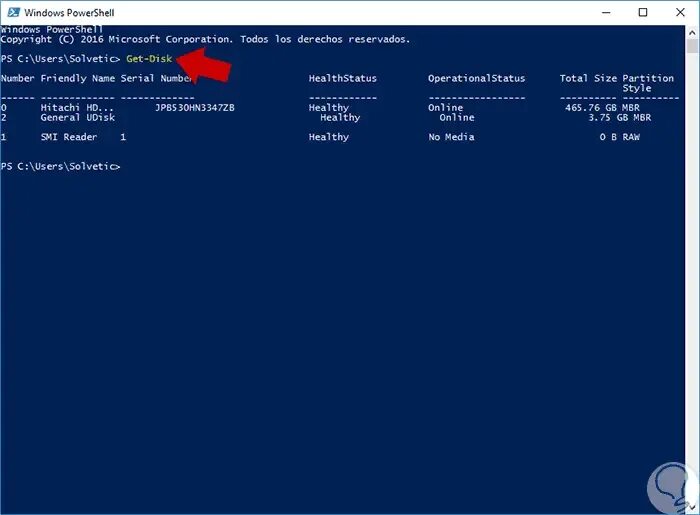Click the RAW partition style value
700x515 pixels.
pyautogui.click(x=631, y=137)
